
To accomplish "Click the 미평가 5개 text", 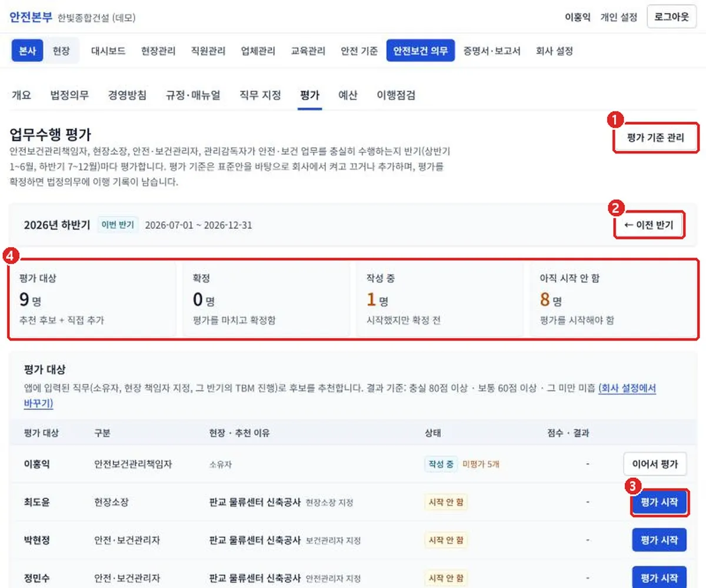I will [x=481, y=464].
